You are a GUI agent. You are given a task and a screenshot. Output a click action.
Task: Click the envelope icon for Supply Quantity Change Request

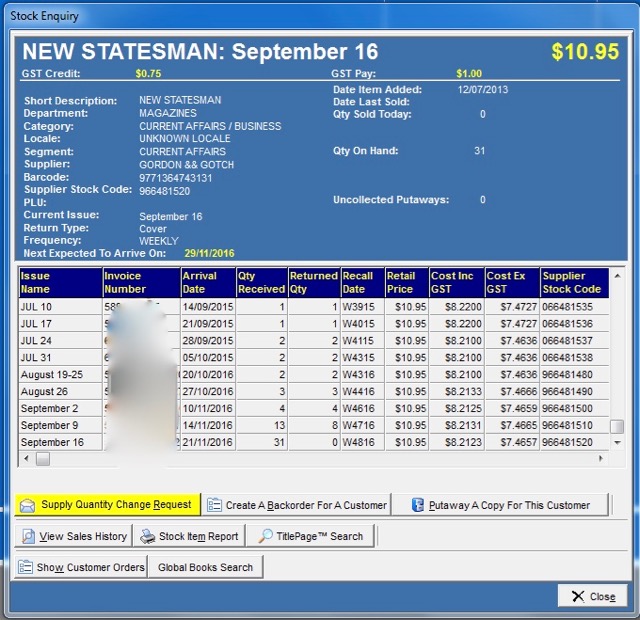pos(28,505)
